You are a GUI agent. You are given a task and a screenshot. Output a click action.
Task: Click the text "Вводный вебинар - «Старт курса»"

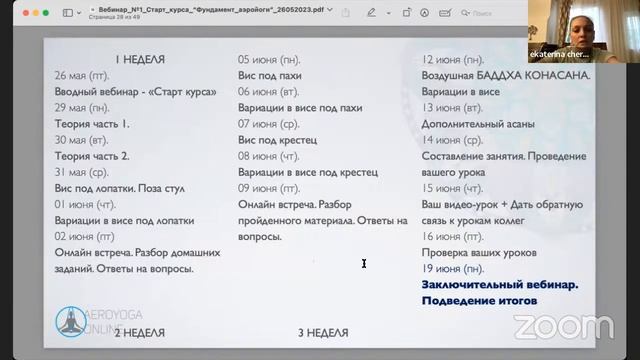coord(136,92)
